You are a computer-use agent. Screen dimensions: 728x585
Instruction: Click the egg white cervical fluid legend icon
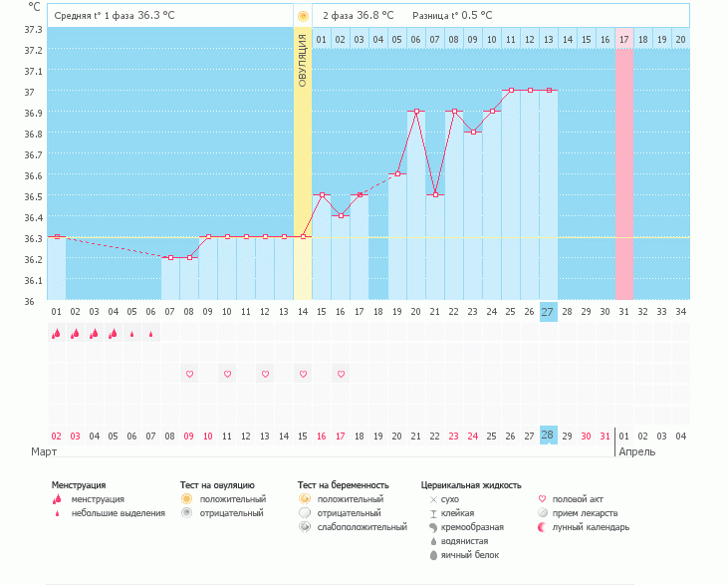point(433,555)
